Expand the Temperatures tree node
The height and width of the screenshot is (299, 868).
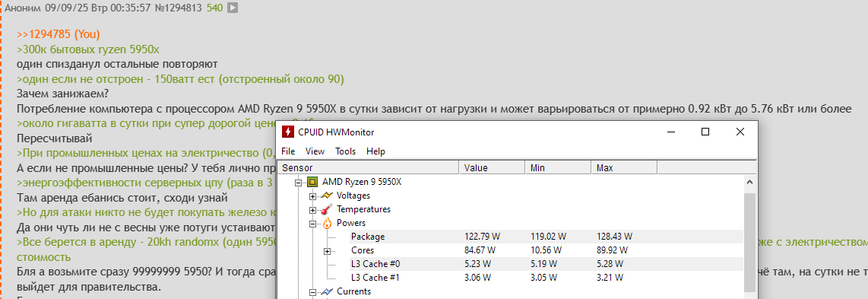tap(312, 210)
